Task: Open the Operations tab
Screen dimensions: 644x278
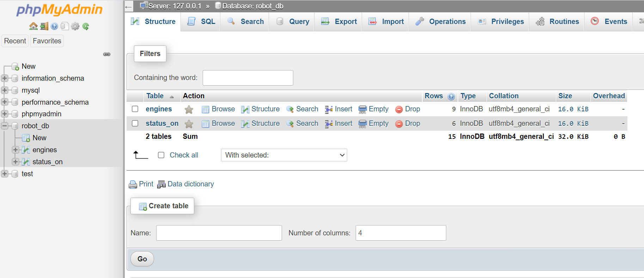Action: [x=440, y=21]
